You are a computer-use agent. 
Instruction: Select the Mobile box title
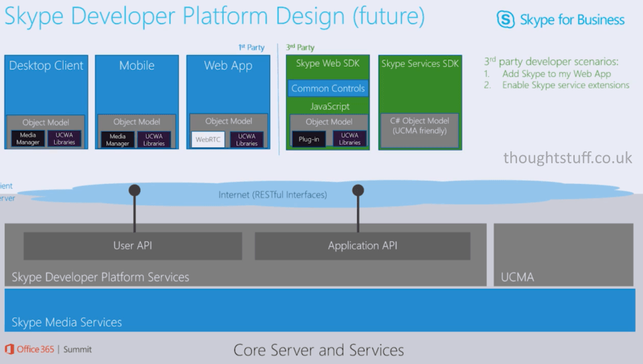(x=137, y=66)
